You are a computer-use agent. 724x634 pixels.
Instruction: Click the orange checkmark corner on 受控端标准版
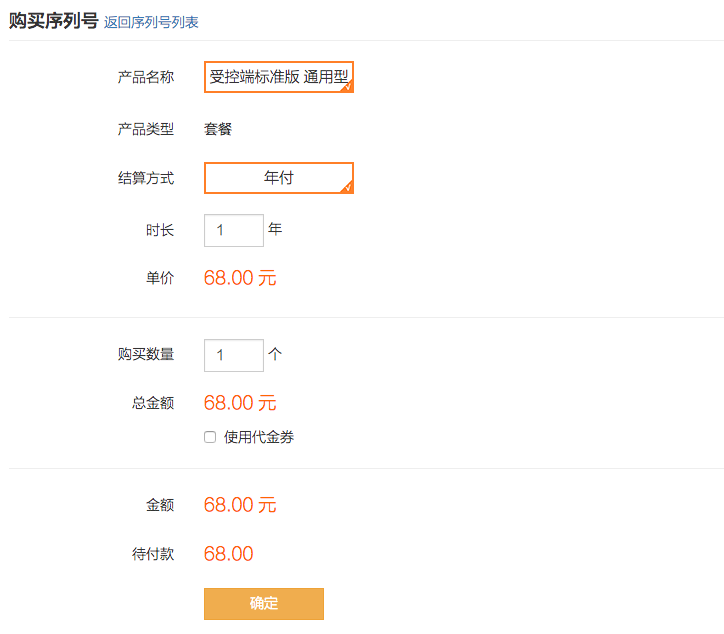[x=347, y=86]
